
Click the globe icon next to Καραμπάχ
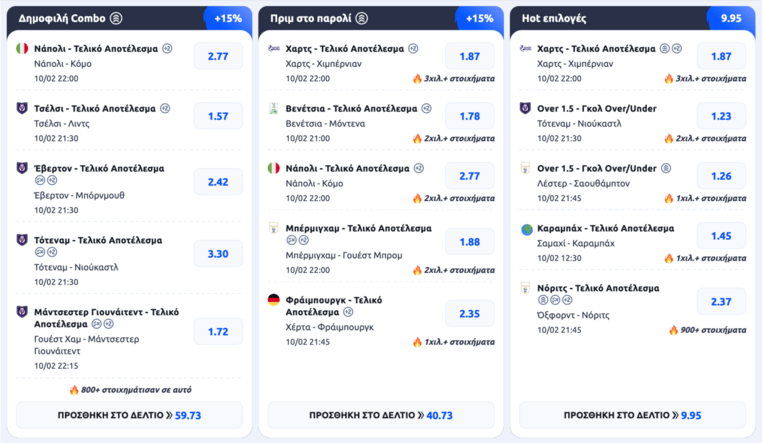click(x=526, y=229)
